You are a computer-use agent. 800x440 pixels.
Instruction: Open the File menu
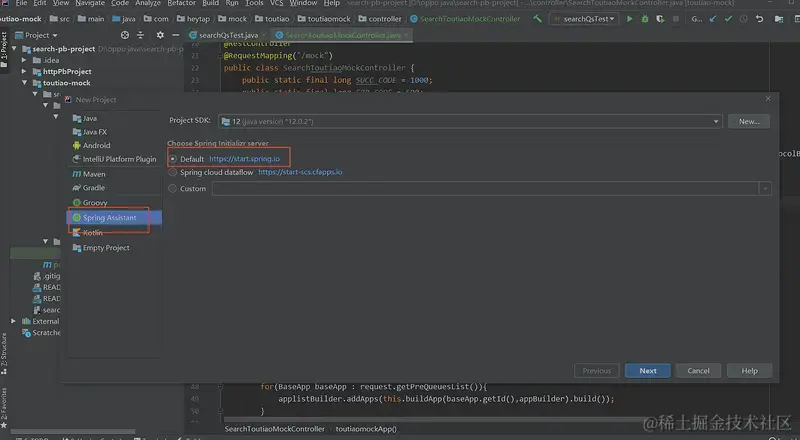pyautogui.click(x=21, y=3)
